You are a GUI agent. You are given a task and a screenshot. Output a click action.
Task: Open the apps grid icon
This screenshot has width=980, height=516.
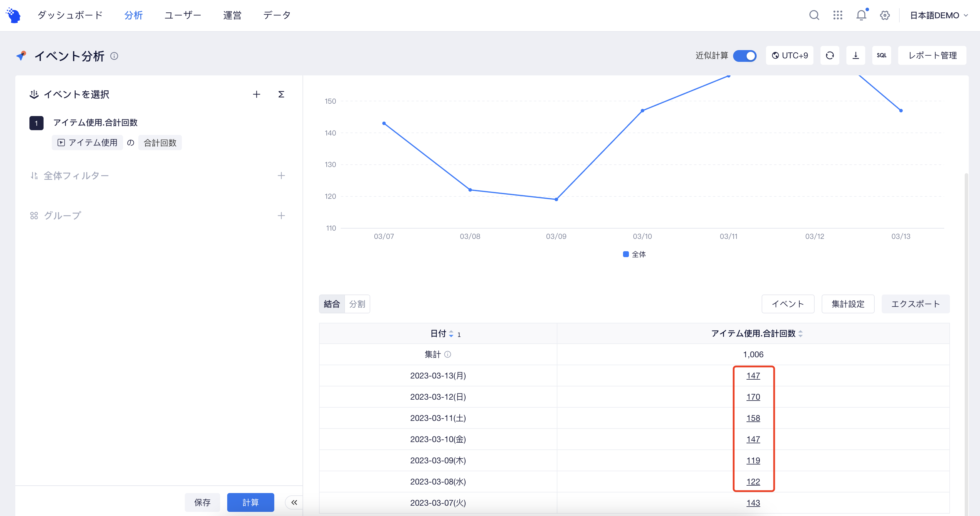(x=838, y=15)
